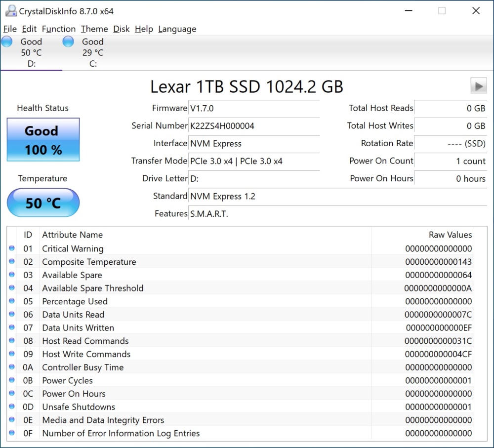Image resolution: width=494 pixels, height=448 pixels.
Task: Select raw value 00000000000064
Action: click(439, 275)
